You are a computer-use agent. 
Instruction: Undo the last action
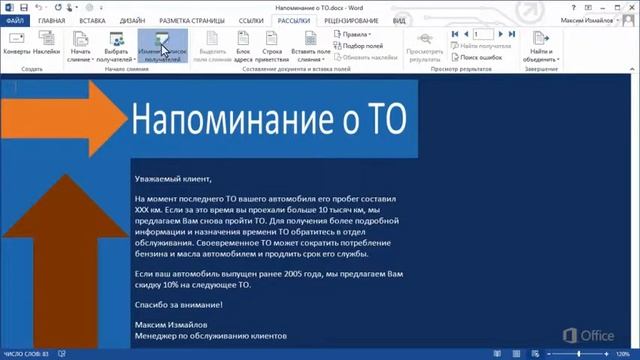[x=38, y=7]
